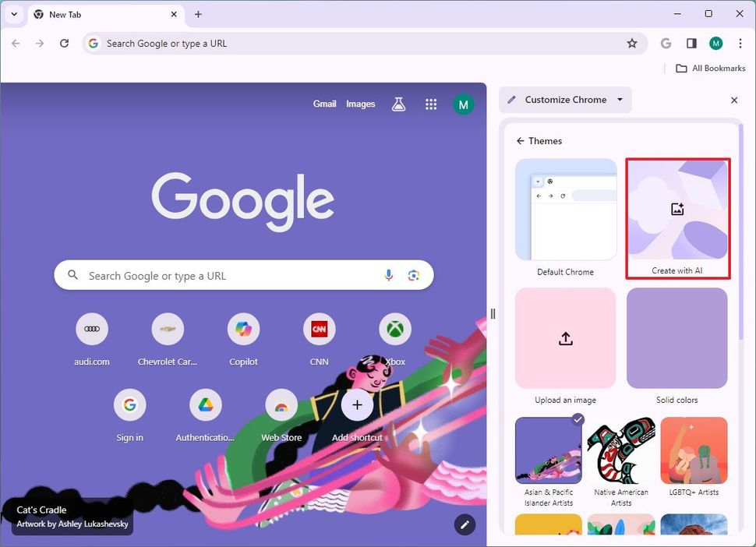Viewport: 756px width, 547px height.
Task: Open the Chrome side panel icon
Action: point(691,44)
